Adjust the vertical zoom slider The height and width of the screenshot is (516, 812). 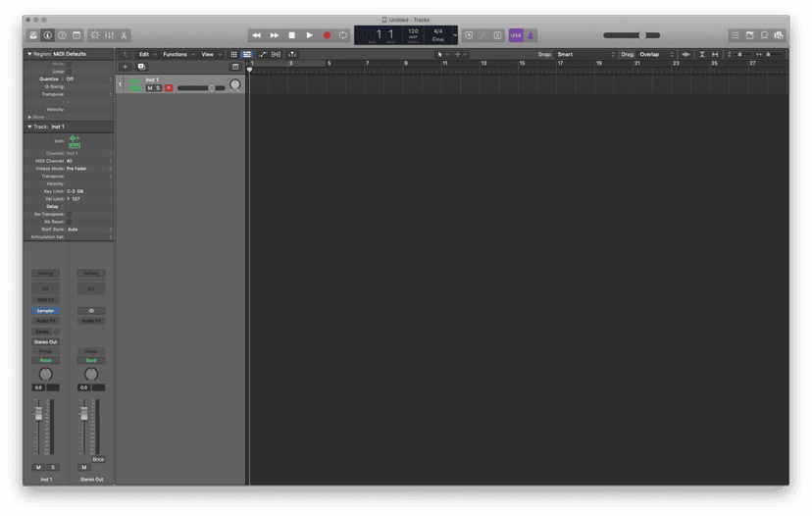(740, 54)
